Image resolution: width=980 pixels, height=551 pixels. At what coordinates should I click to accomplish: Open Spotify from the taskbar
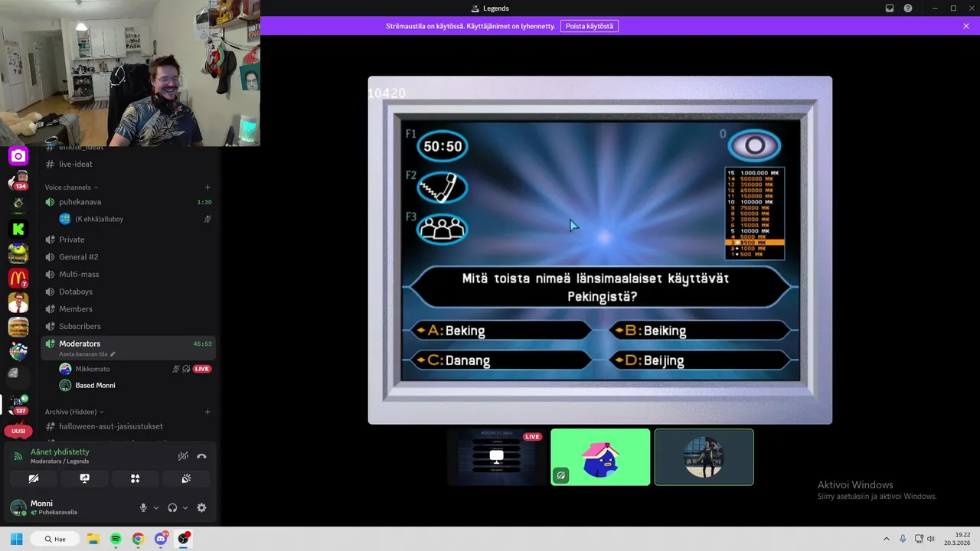pos(116,539)
